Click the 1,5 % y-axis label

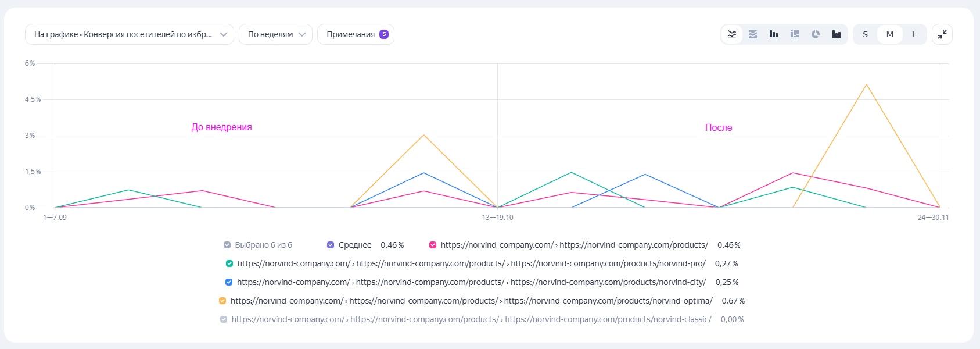tap(33, 172)
